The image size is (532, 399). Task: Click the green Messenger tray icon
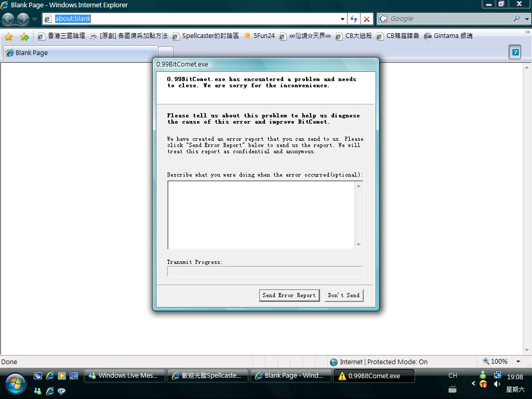pos(483,375)
